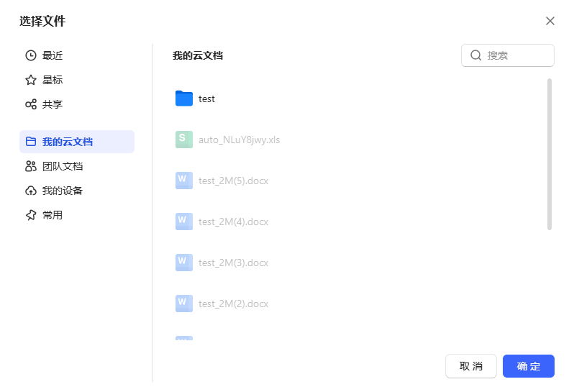Image resolution: width=574 pixels, height=392 pixels.
Task: Click the people icon beside 团队文档
Action: (x=31, y=166)
